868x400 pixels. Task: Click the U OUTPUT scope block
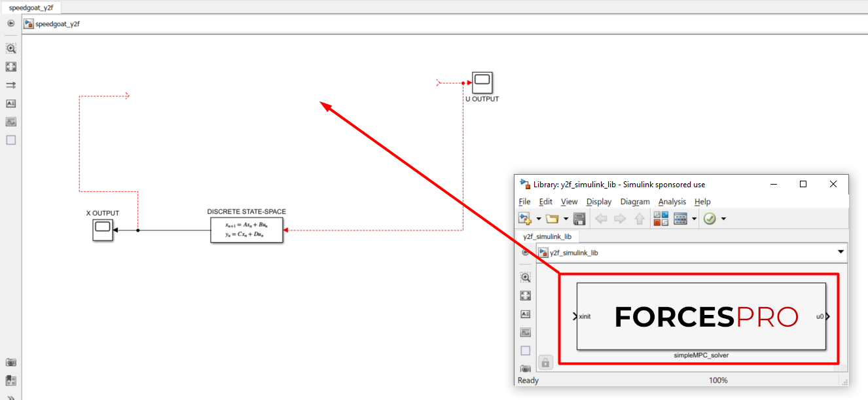click(482, 82)
